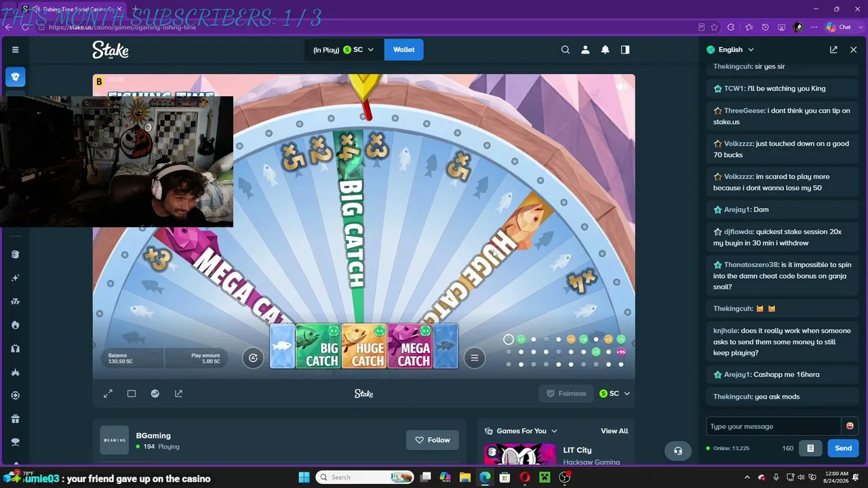868x488 pixels.
Task: Enter fullscreen game mode
Action: pyautogui.click(x=108, y=393)
